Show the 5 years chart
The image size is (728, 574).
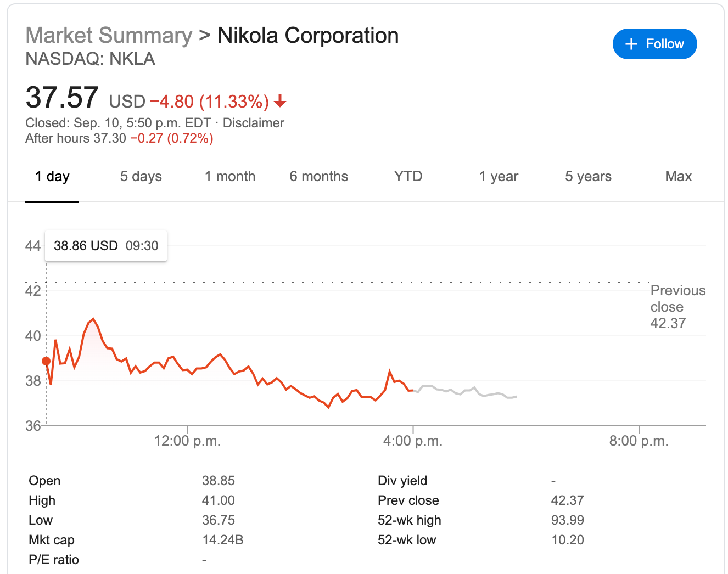588,177
